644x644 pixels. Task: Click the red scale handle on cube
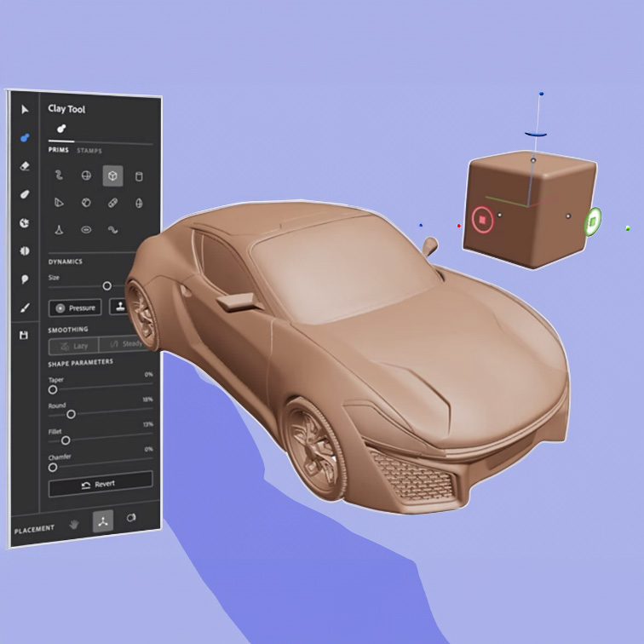[x=482, y=219]
